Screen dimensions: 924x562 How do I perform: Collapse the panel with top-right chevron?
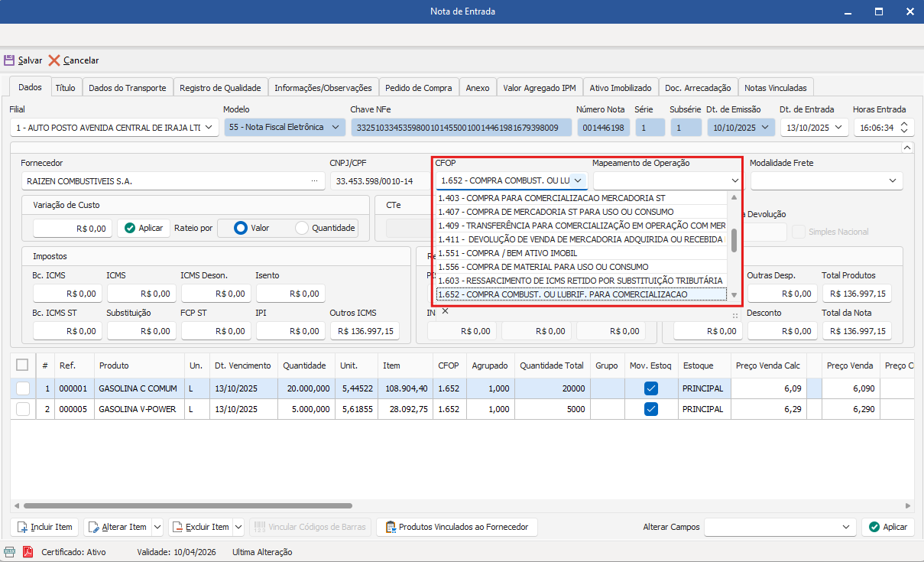point(907,147)
